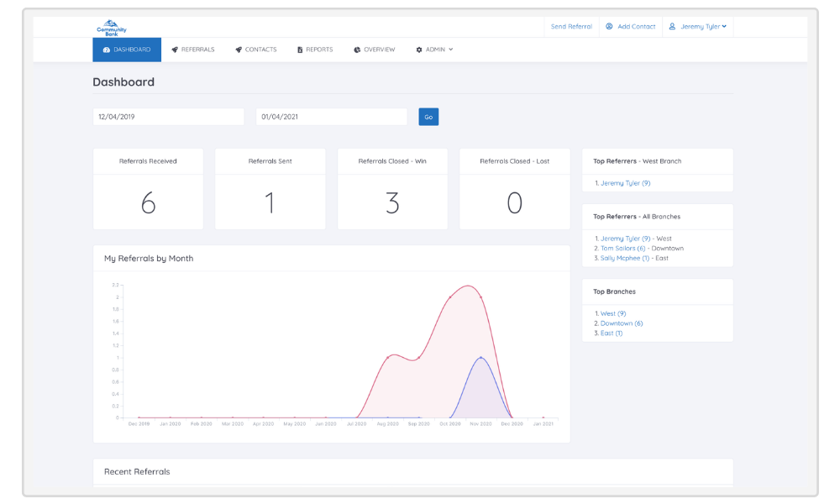Open the Jeremy Tyler account dropdown
Viewport: 840px width, 504px height.
(x=698, y=26)
